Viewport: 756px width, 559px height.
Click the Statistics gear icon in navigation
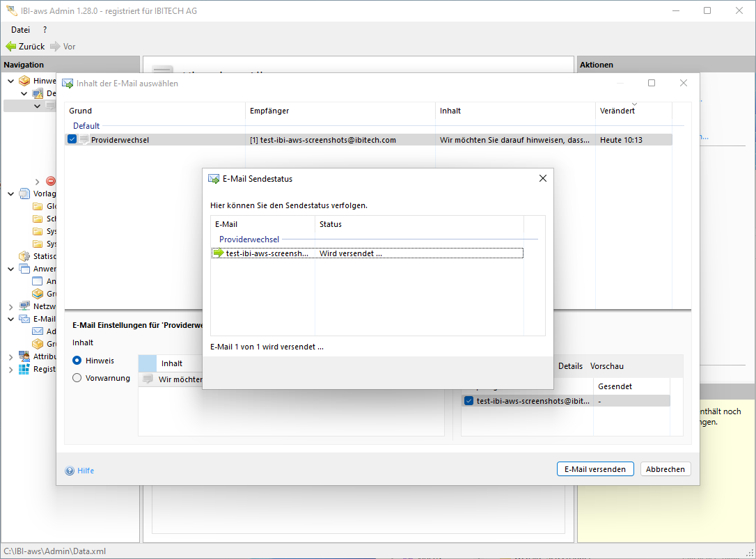(25, 256)
